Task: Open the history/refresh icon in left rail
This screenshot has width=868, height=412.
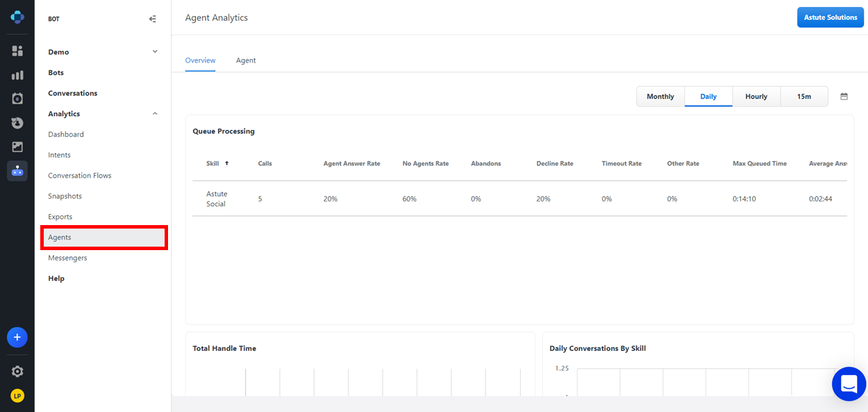Action: pos(17,122)
